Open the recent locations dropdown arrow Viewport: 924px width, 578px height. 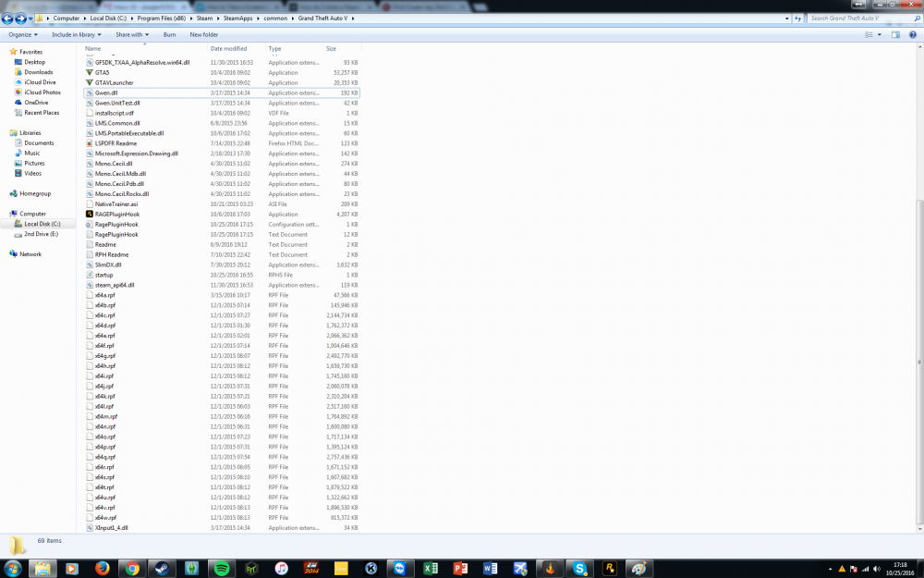pos(30,18)
